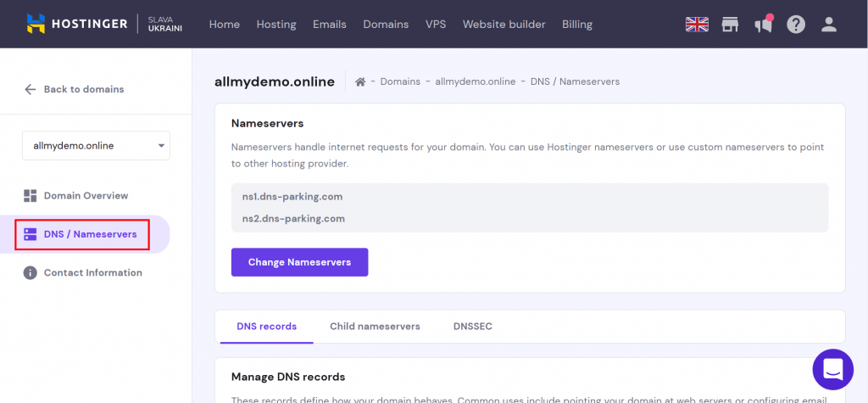Click the Slava Ukraini text
The width and height of the screenshot is (868, 403).
coord(164,24)
